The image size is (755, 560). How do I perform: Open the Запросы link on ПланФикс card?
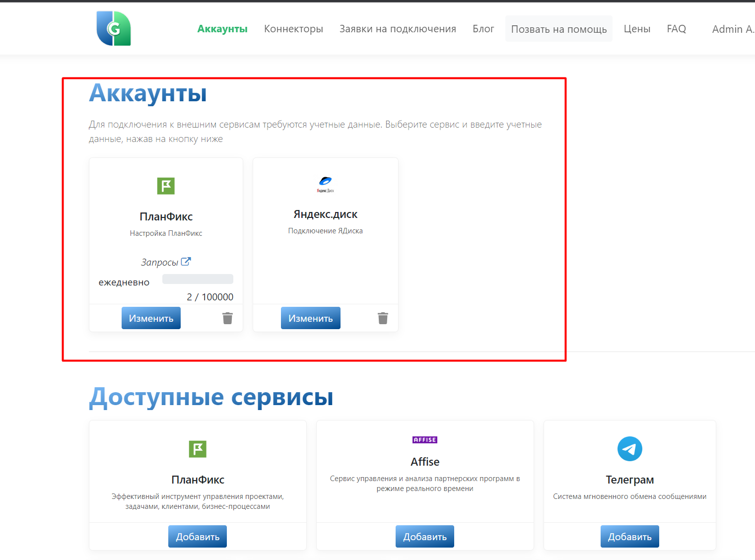tap(159, 262)
